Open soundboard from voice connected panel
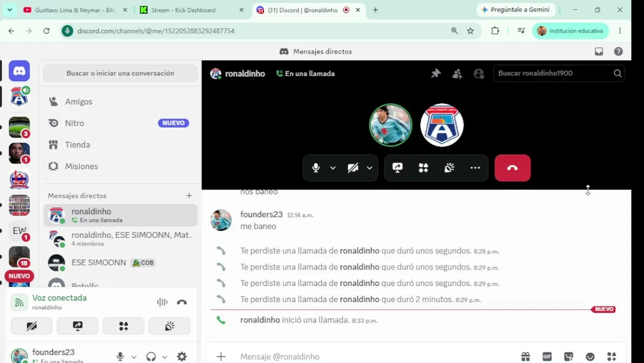644x363 pixels. click(169, 326)
